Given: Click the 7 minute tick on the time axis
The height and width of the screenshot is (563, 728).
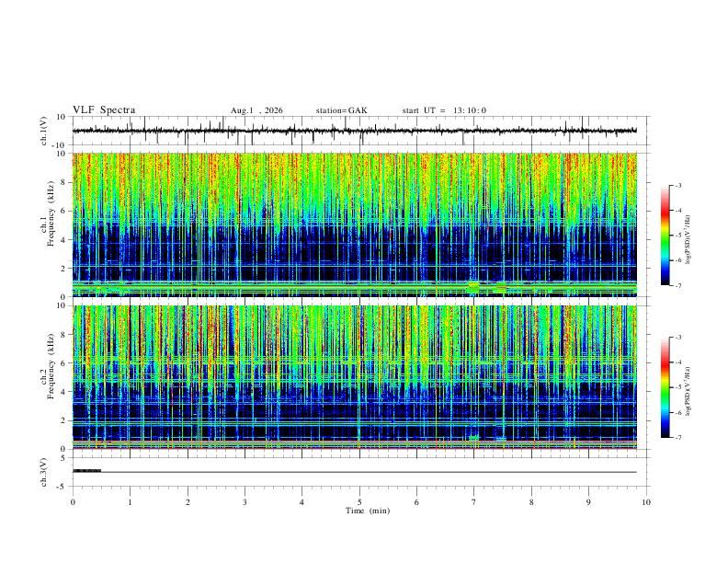Looking at the screenshot, I should pos(474,502).
